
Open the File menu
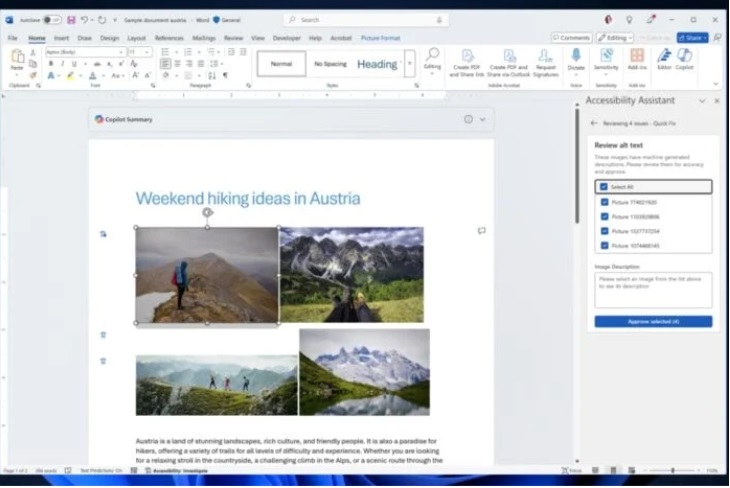(13, 38)
